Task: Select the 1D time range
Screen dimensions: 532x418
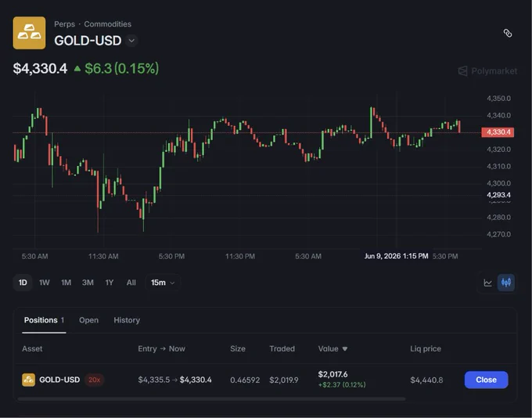Action: click(23, 283)
